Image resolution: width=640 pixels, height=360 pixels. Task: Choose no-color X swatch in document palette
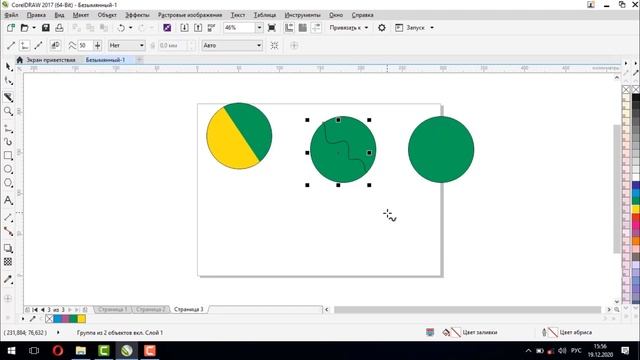(x=49, y=319)
